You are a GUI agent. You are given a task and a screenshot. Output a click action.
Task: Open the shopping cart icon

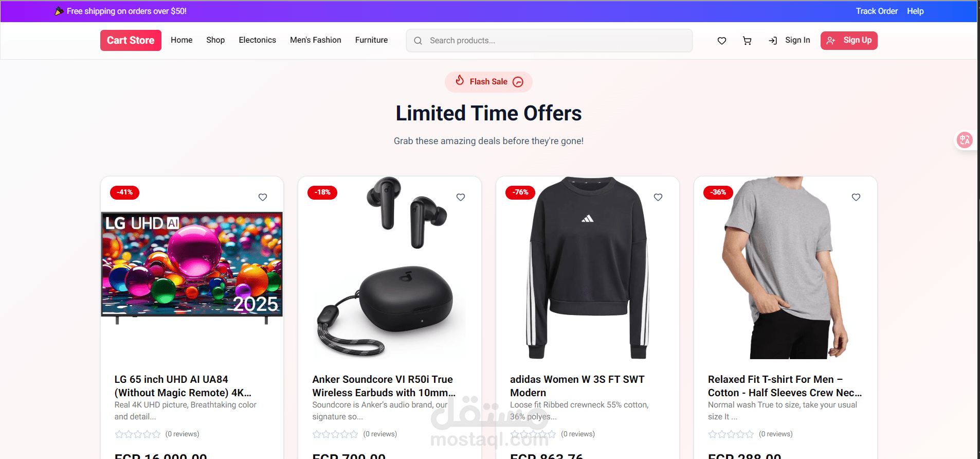pyautogui.click(x=747, y=41)
